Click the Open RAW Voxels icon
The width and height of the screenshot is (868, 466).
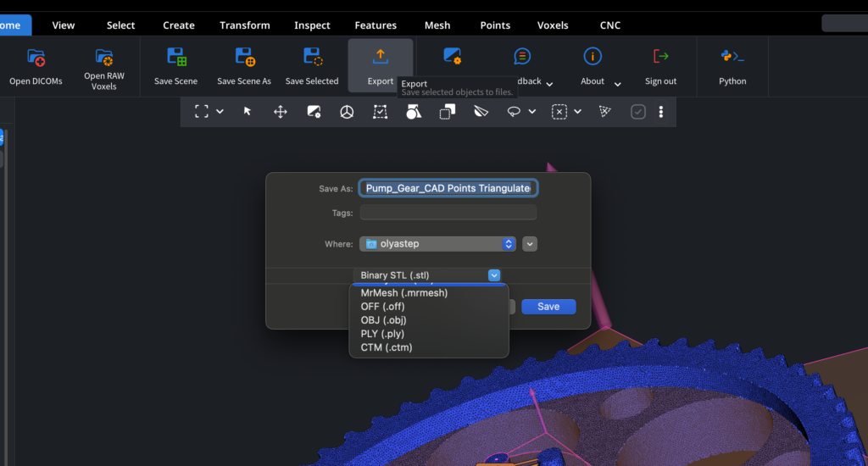[103, 58]
